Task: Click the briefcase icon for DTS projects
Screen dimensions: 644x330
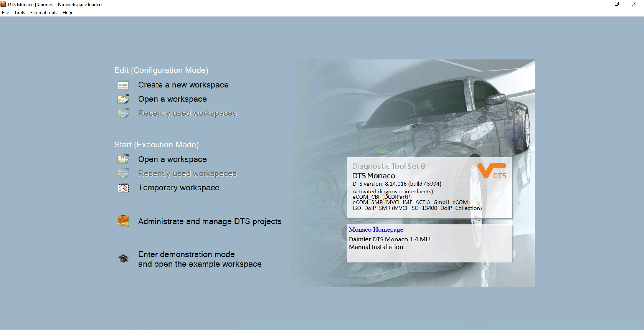Action: pyautogui.click(x=123, y=221)
